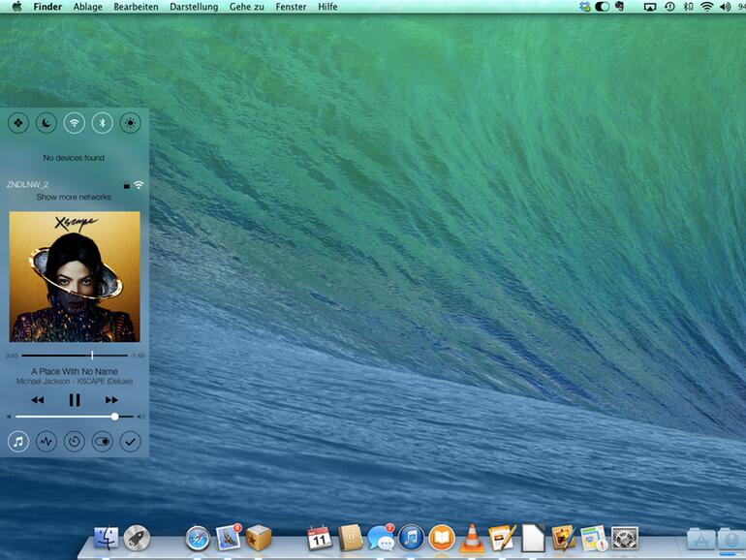Open the music note tab icon
The height and width of the screenshot is (560, 746).
(x=17, y=441)
